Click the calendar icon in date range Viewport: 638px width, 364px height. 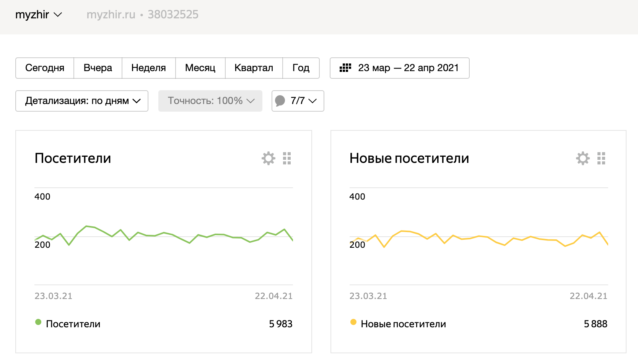345,68
